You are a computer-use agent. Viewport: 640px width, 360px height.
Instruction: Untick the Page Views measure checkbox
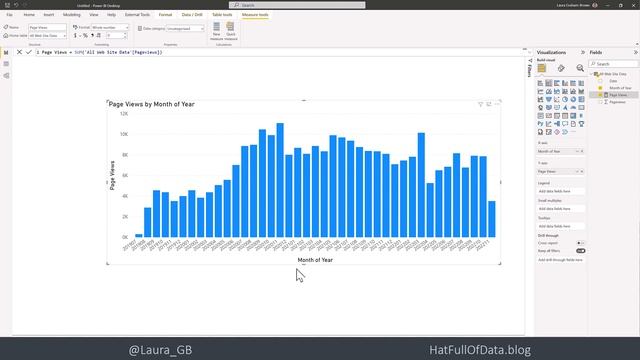600,95
